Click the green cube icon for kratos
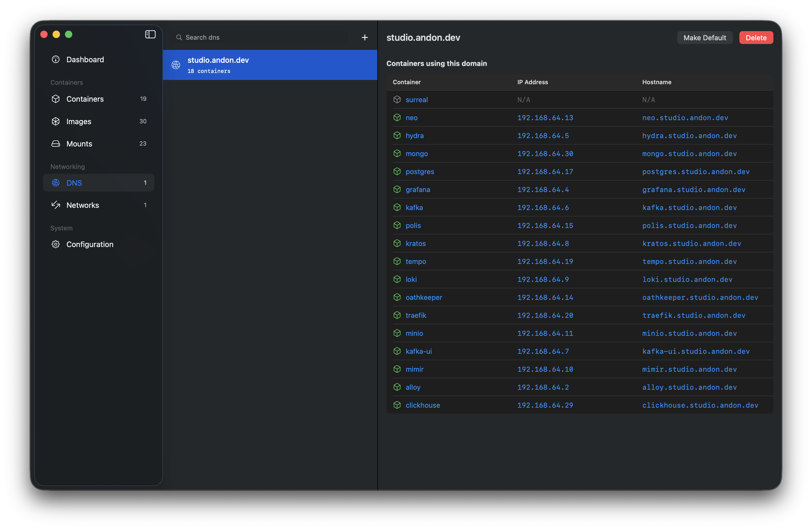812x530 pixels. click(x=397, y=243)
